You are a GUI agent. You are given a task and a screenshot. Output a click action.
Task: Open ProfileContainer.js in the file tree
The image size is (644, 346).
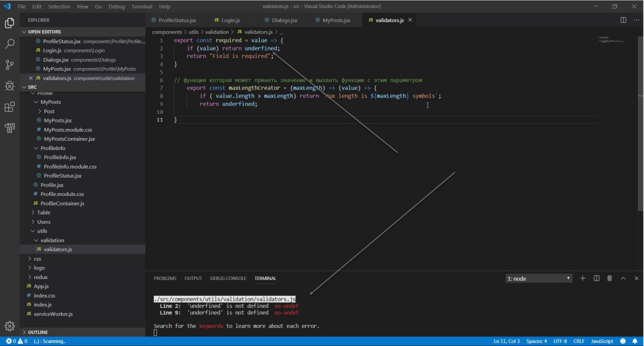[x=62, y=203]
